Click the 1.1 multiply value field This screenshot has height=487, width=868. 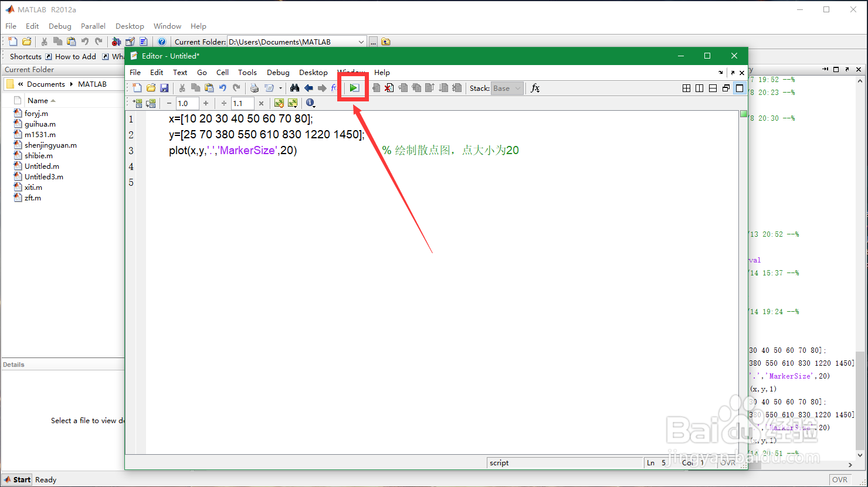[242, 103]
